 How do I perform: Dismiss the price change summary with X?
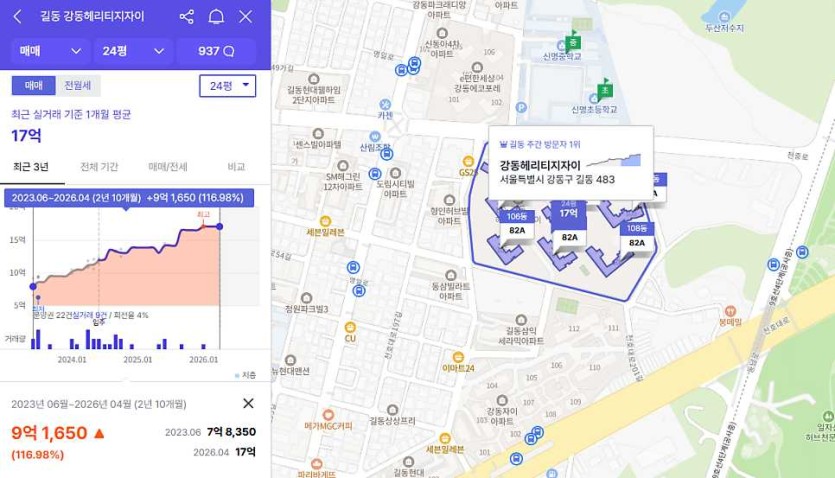tap(248, 403)
